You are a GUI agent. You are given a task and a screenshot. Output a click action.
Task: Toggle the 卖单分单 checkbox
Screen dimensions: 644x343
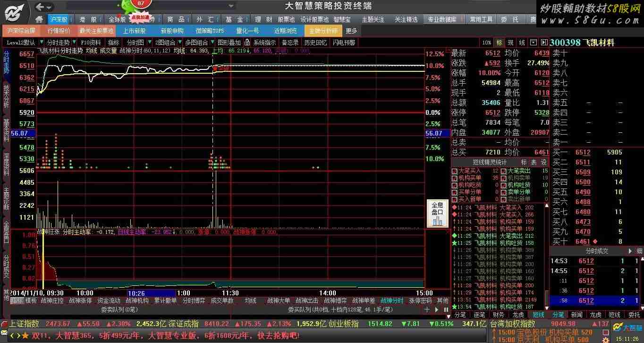(x=504, y=192)
